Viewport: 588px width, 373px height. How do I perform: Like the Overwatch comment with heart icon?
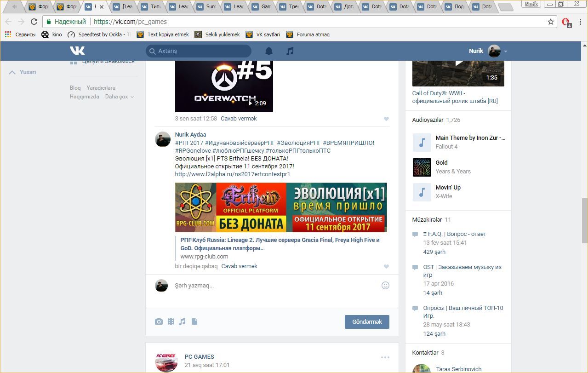tap(386, 119)
